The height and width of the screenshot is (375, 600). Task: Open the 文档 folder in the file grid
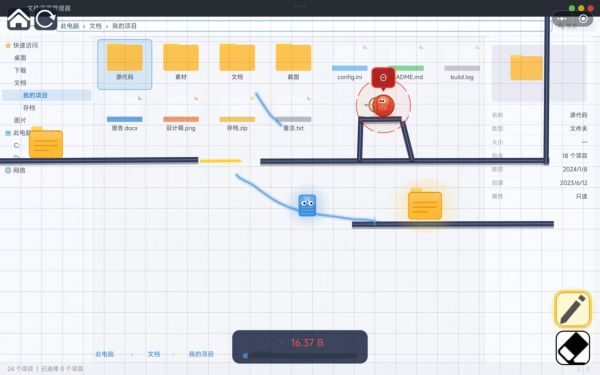pyautogui.click(x=237, y=62)
